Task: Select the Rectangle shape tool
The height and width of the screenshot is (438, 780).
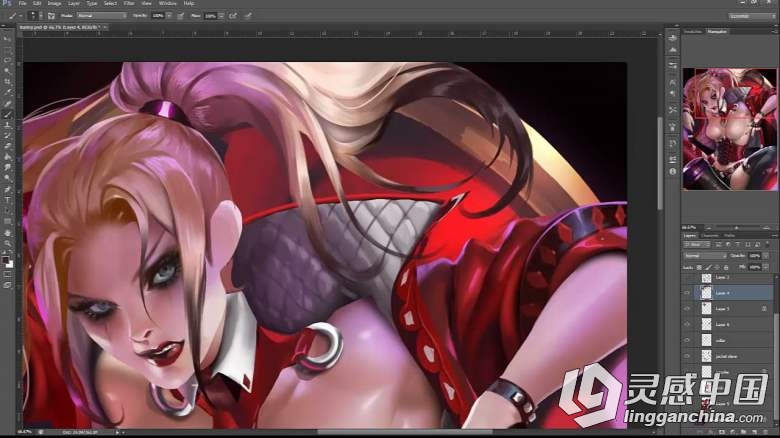Action: 7,222
